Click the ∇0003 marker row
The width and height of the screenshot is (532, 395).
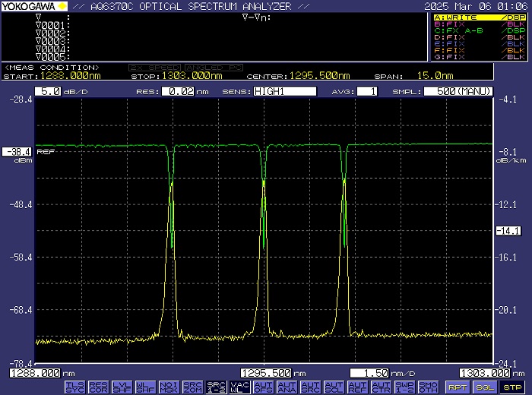click(52, 41)
